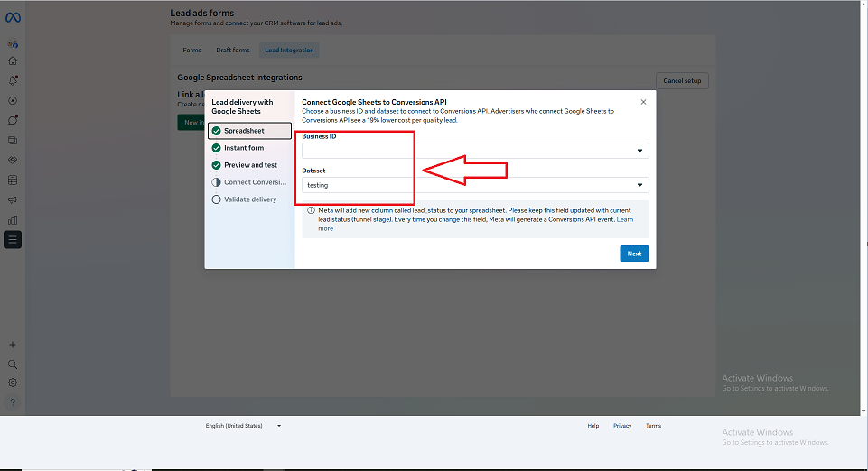Viewport: 868px width, 471px height.
Task: Click the Next button in the dialog
Action: tap(634, 254)
